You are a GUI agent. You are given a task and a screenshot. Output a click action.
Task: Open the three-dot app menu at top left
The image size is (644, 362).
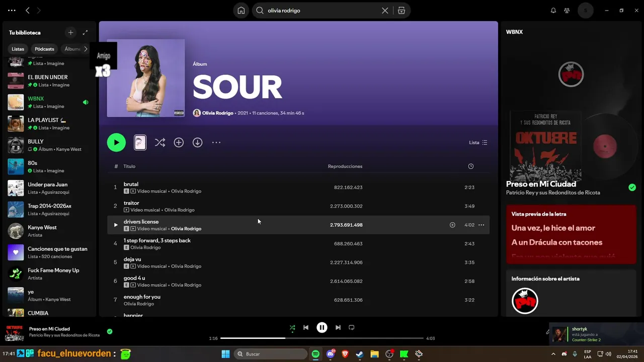coord(12,11)
